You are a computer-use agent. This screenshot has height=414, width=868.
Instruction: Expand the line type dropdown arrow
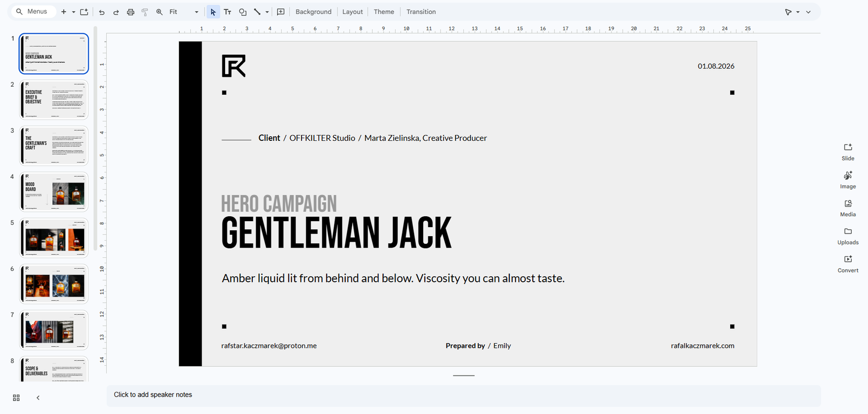click(x=267, y=12)
